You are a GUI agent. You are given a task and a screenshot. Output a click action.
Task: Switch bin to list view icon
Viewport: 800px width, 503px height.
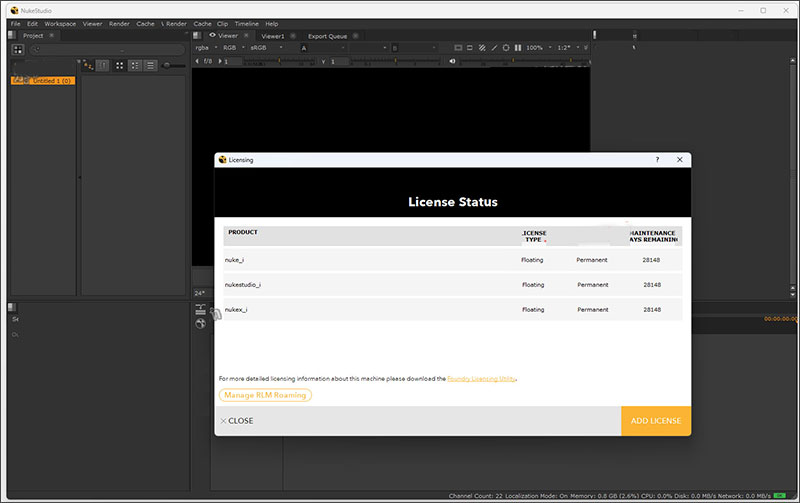(150, 65)
